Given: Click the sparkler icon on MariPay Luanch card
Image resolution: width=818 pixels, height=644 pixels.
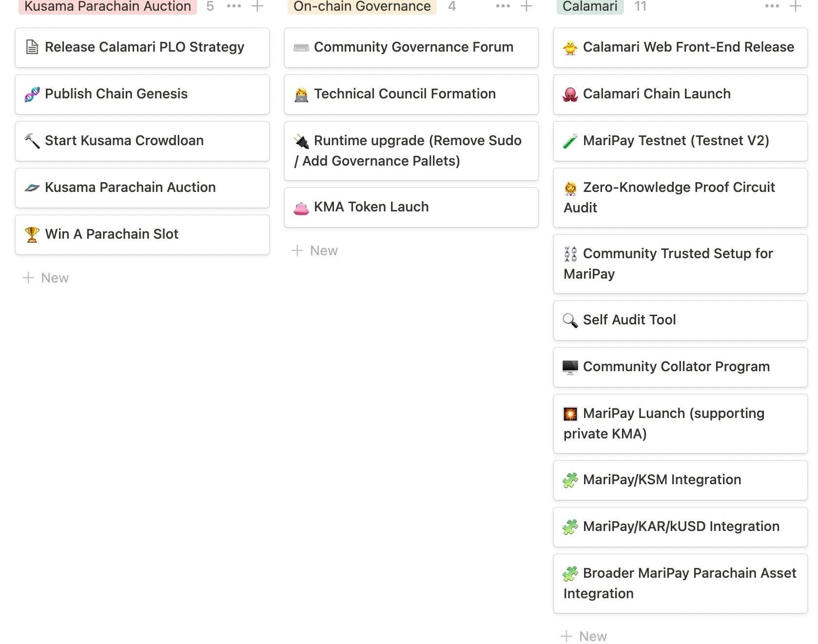Looking at the screenshot, I should (x=570, y=414).
